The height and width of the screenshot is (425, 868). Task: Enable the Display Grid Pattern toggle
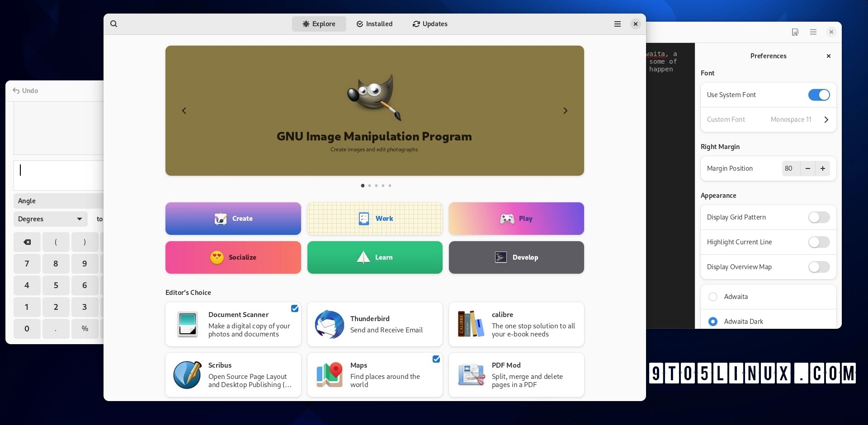point(818,217)
